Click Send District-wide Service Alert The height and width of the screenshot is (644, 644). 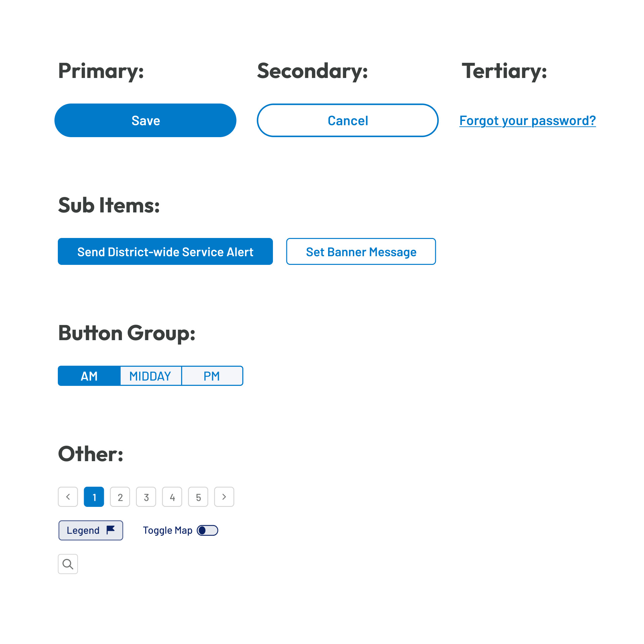point(165,251)
